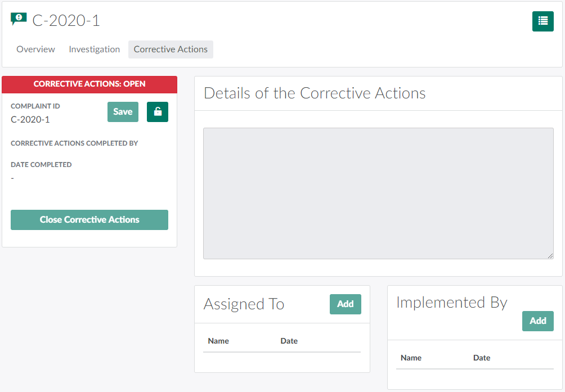Click the text area resize handle
Viewport: 565px width, 392px height.
pyautogui.click(x=550, y=256)
